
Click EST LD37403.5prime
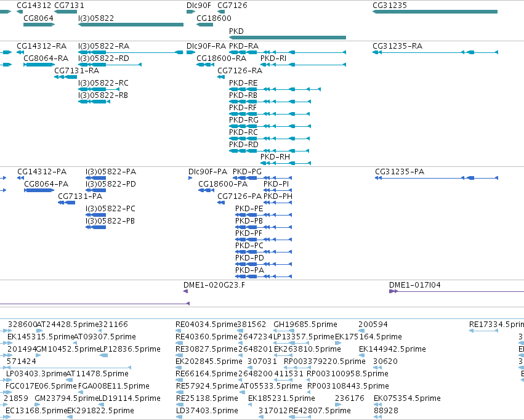pyautogui.click(x=207, y=410)
